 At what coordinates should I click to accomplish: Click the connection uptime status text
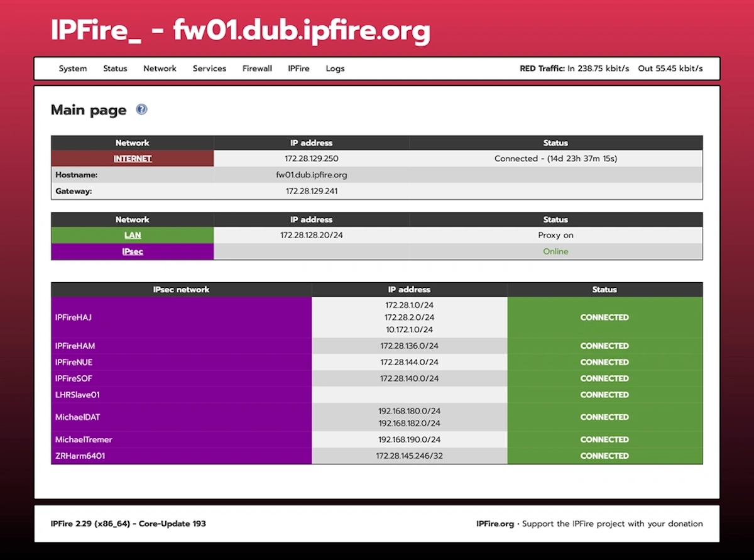(555, 158)
